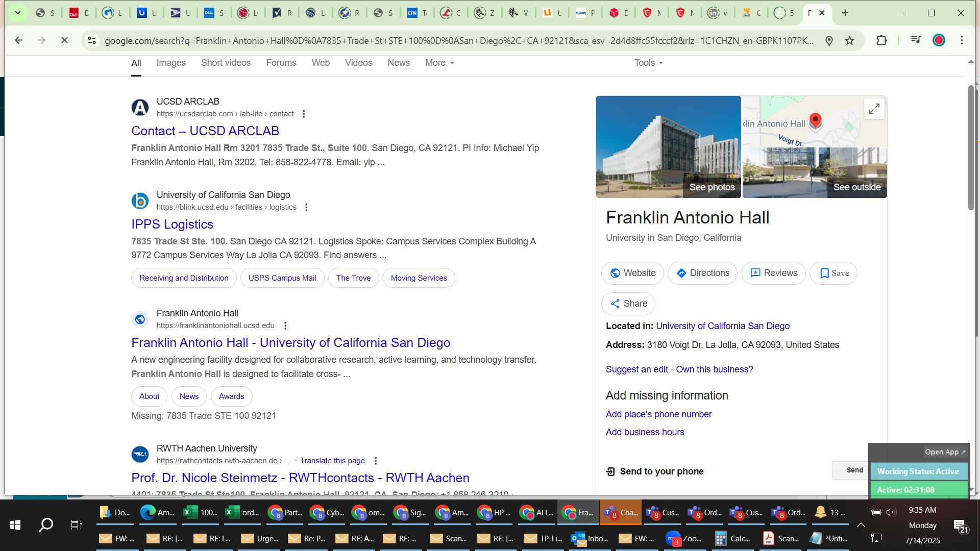
Task: Open Contact – UCSD ARCLAB link
Action: click(205, 131)
